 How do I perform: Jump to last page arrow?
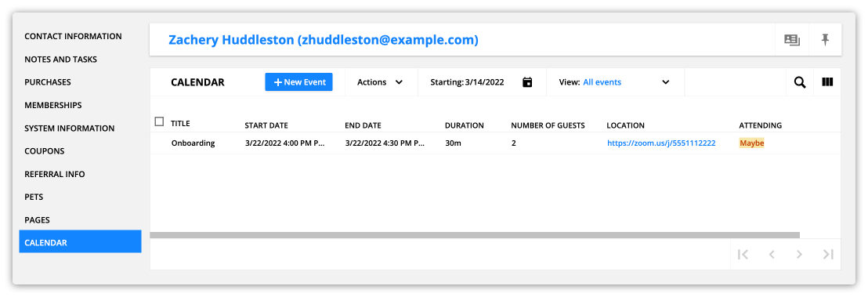coord(828,255)
